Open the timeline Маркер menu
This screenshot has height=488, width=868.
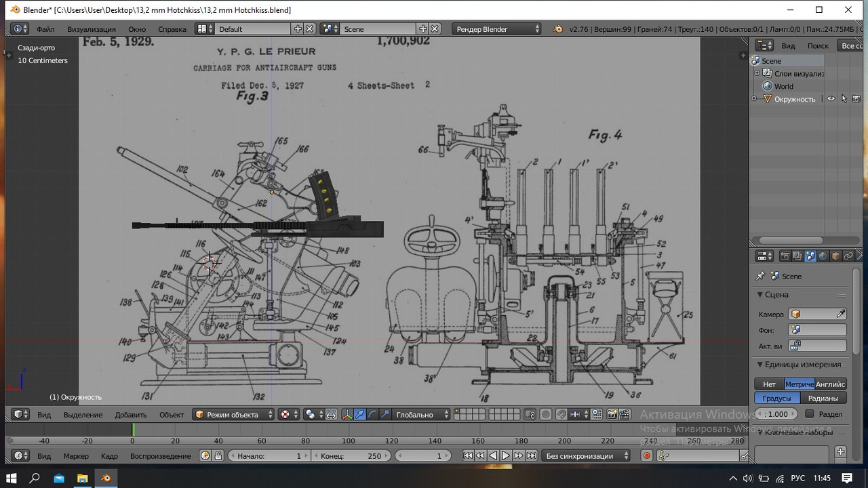coord(76,456)
